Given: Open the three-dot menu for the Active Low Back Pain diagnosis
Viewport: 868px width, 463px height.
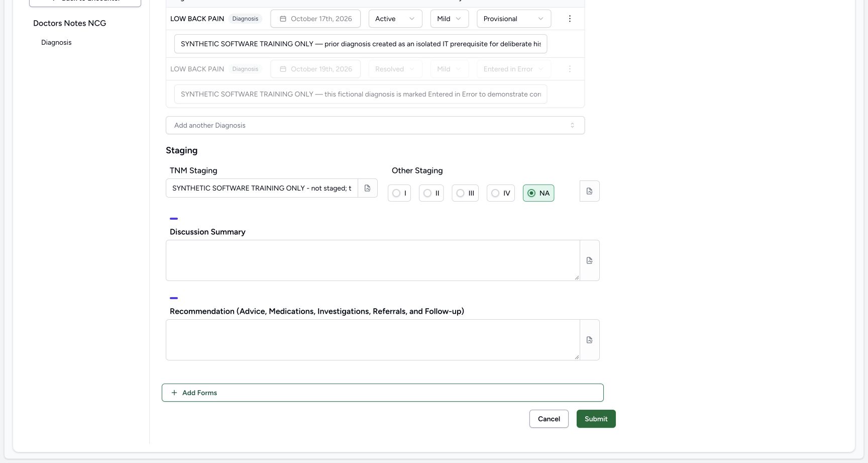Looking at the screenshot, I should tap(570, 19).
